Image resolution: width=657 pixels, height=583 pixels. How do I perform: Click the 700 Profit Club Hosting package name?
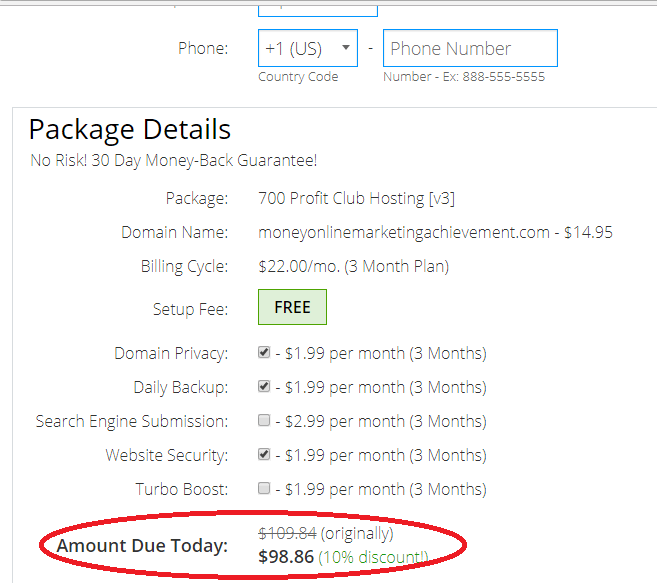pyautogui.click(x=356, y=198)
